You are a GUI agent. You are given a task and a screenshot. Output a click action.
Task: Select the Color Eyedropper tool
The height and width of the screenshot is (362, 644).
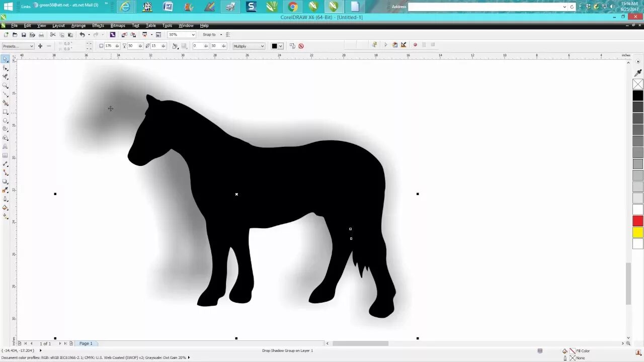(x=5, y=190)
